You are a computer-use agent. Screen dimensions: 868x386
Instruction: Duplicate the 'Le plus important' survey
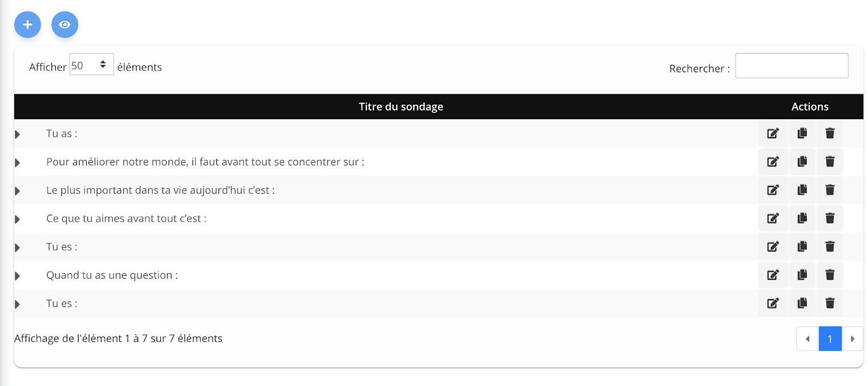coord(802,190)
